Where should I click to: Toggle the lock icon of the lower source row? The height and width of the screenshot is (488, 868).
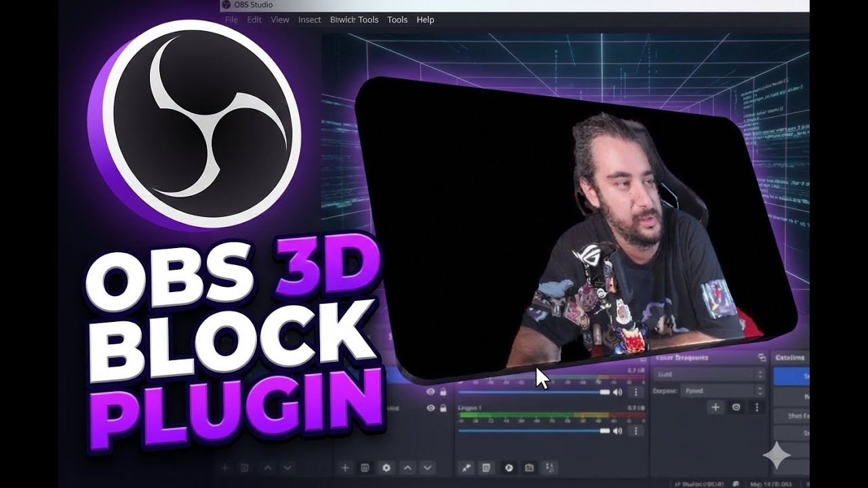(x=443, y=409)
